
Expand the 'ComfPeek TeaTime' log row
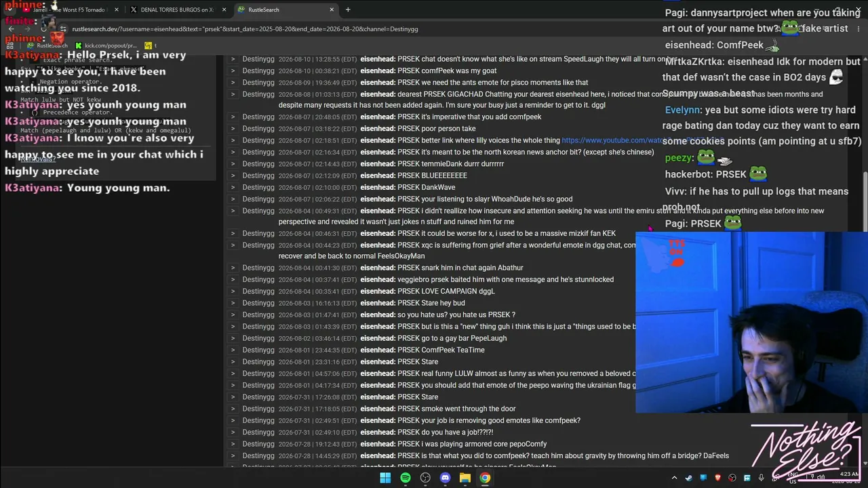pos(233,350)
